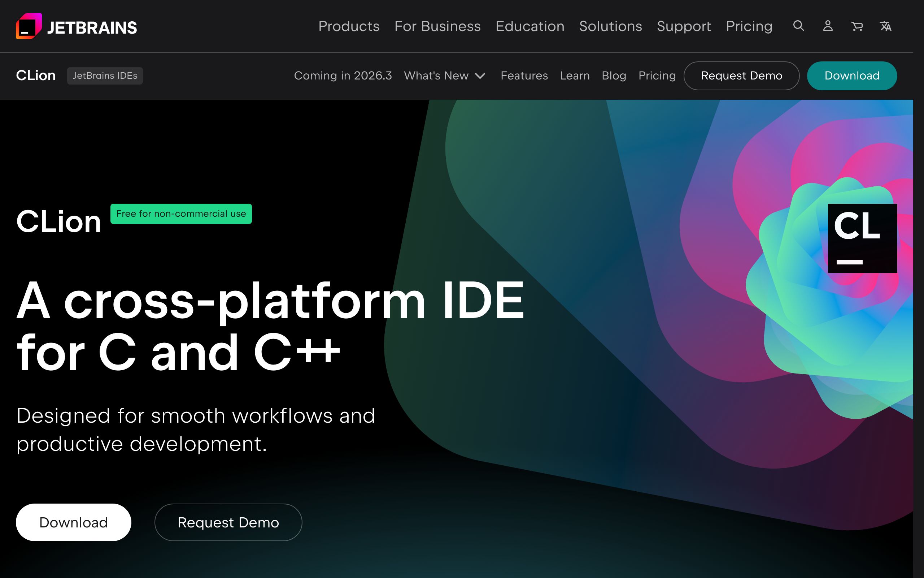Open the language selector icon
Image resolution: width=924 pixels, height=578 pixels.
[886, 26]
